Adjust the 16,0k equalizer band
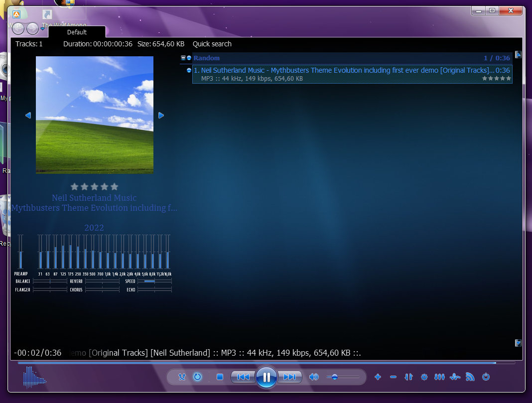 (x=167, y=252)
